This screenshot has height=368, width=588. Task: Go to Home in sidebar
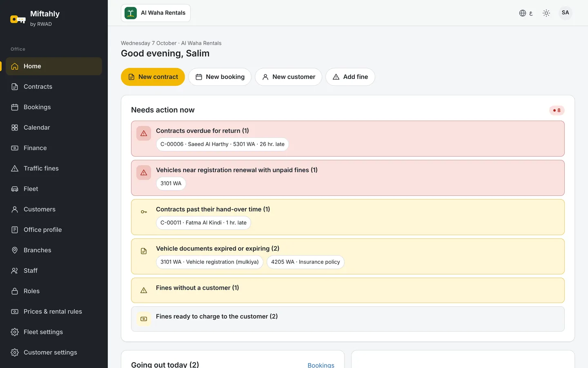click(x=54, y=66)
